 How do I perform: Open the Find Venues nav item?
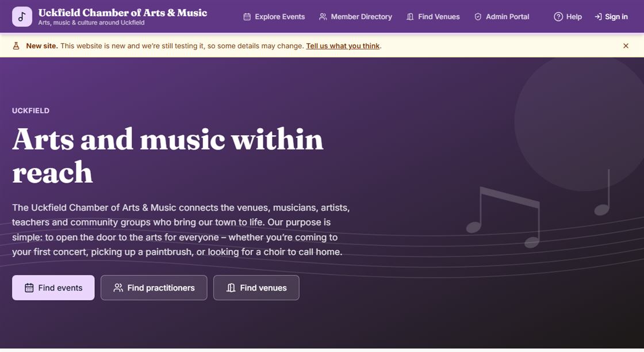tap(433, 17)
